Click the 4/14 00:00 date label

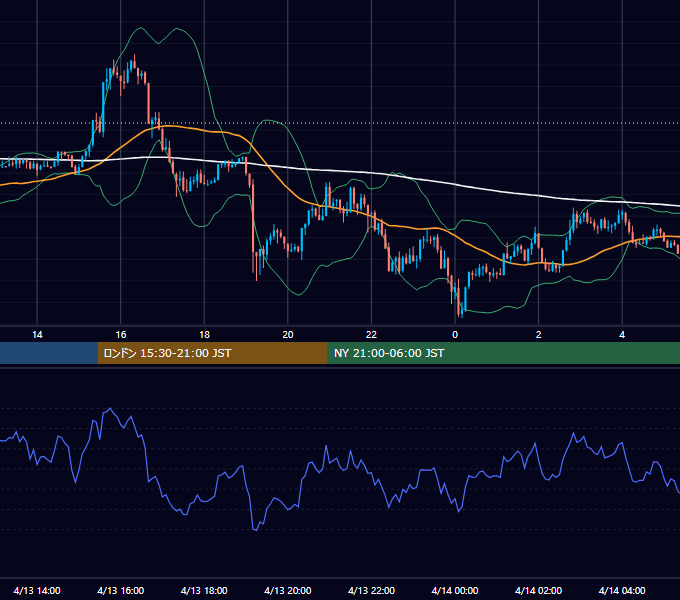(x=455, y=590)
